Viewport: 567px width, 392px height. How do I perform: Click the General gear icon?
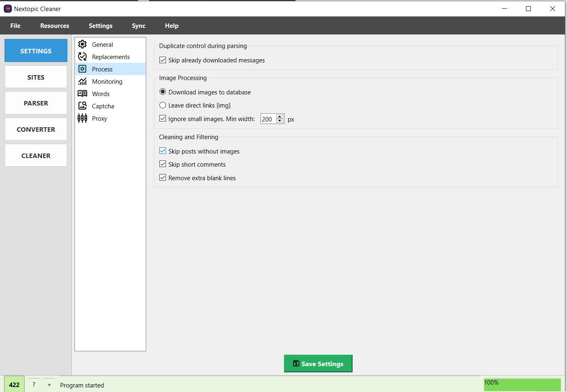pyautogui.click(x=83, y=44)
